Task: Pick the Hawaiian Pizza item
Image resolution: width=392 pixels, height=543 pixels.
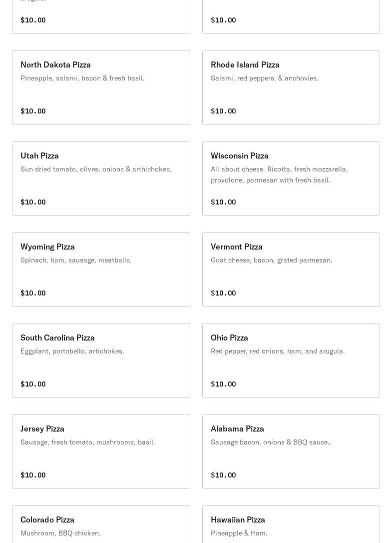Action: [x=291, y=524]
